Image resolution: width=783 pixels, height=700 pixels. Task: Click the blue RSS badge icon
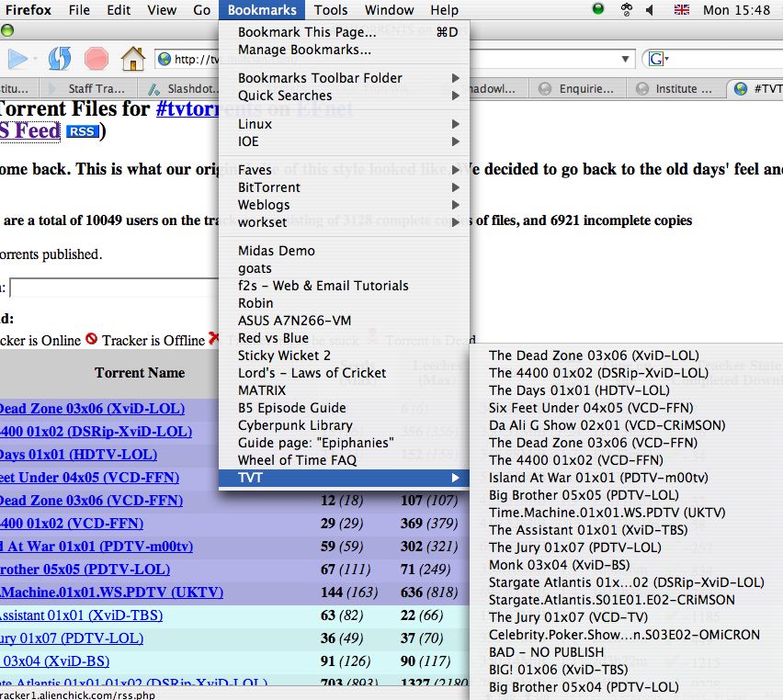pyautogui.click(x=82, y=131)
